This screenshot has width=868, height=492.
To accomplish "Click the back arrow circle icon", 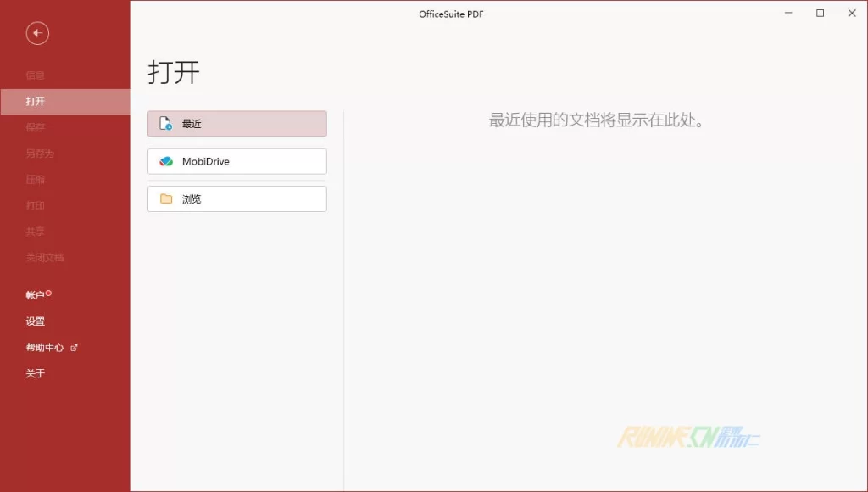I will click(x=37, y=33).
